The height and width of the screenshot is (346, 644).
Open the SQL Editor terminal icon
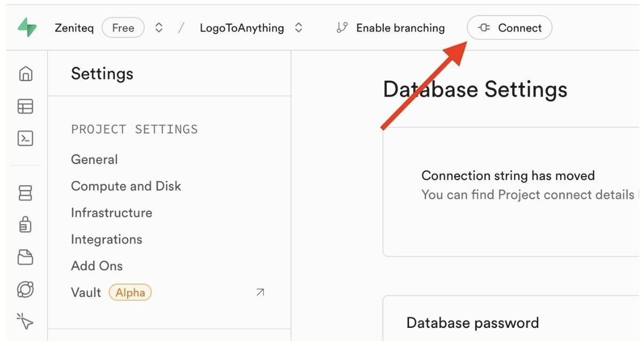25,138
